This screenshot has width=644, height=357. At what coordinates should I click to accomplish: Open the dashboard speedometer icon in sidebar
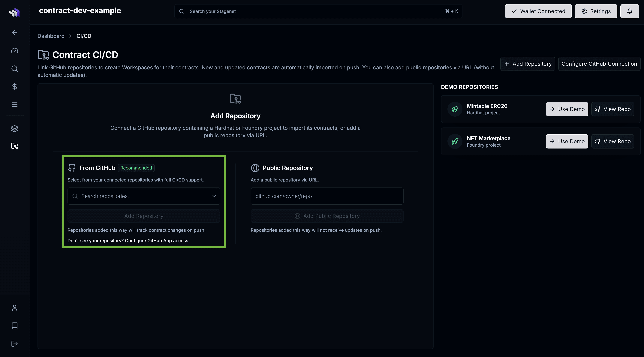coord(14,50)
